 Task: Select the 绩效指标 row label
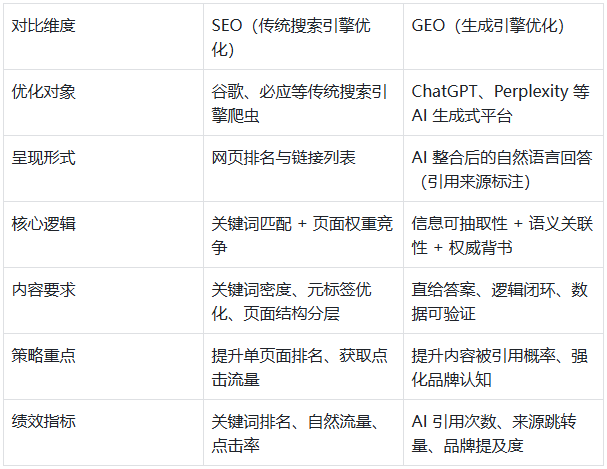coord(44,421)
